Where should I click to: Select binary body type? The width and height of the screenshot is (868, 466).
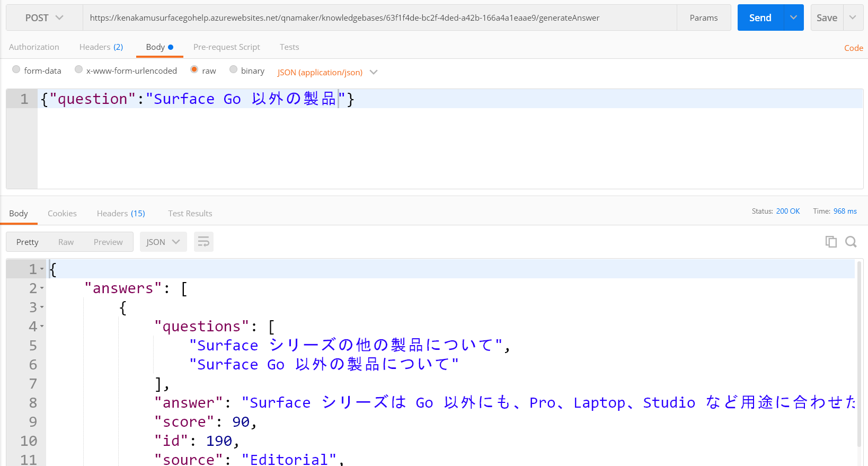(233, 69)
